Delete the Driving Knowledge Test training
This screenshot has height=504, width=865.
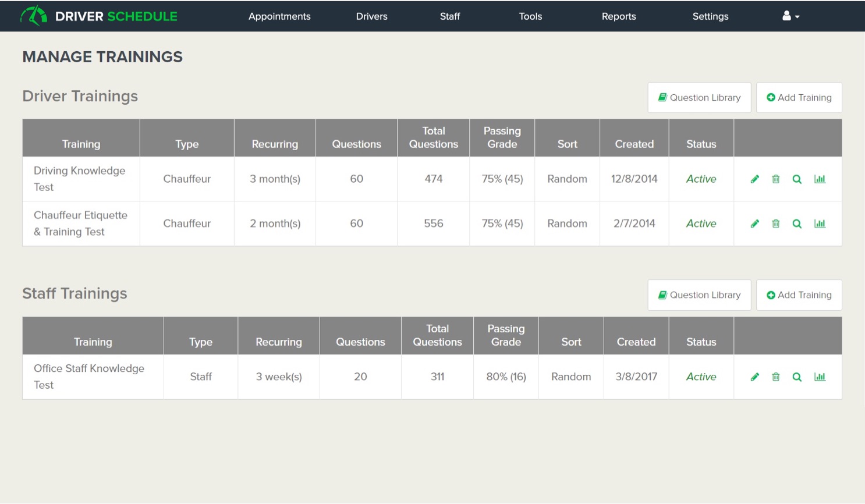[775, 179]
